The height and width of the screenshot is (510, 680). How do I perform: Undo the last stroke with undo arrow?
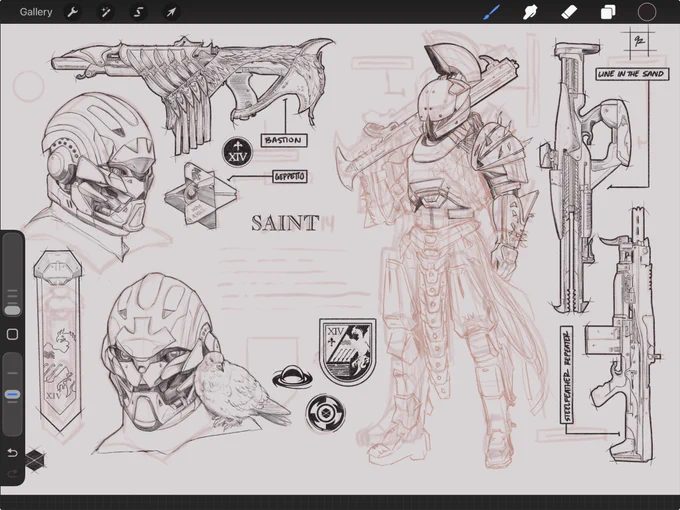[12, 453]
